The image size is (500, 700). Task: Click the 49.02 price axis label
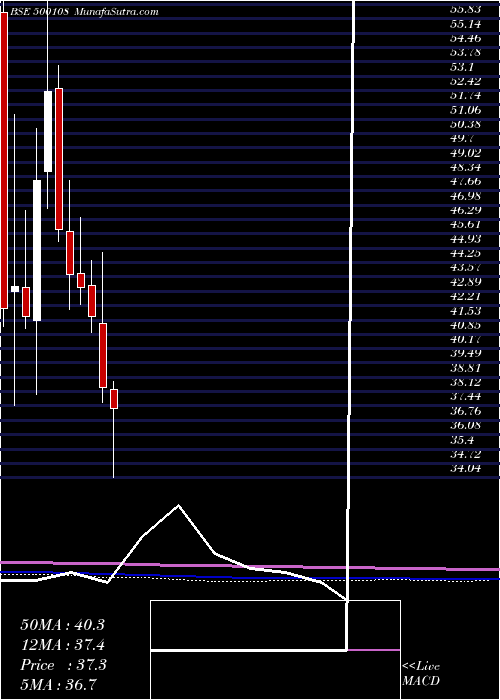(x=464, y=153)
